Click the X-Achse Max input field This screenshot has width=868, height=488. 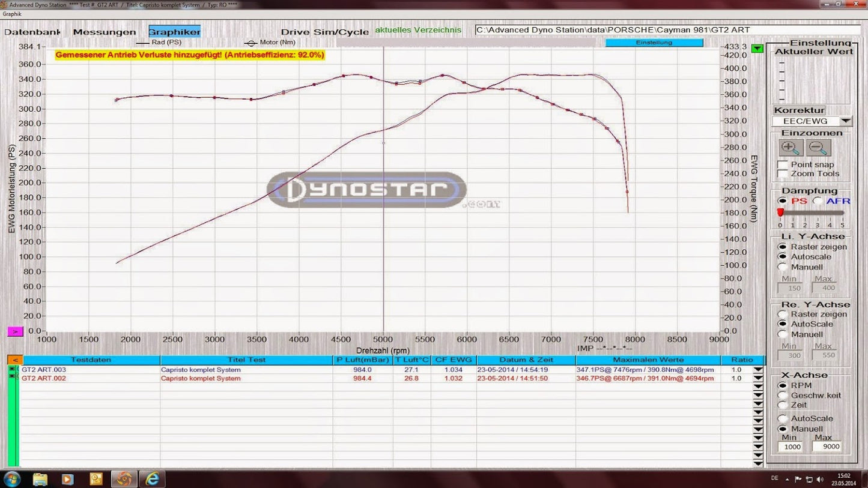pyautogui.click(x=827, y=447)
